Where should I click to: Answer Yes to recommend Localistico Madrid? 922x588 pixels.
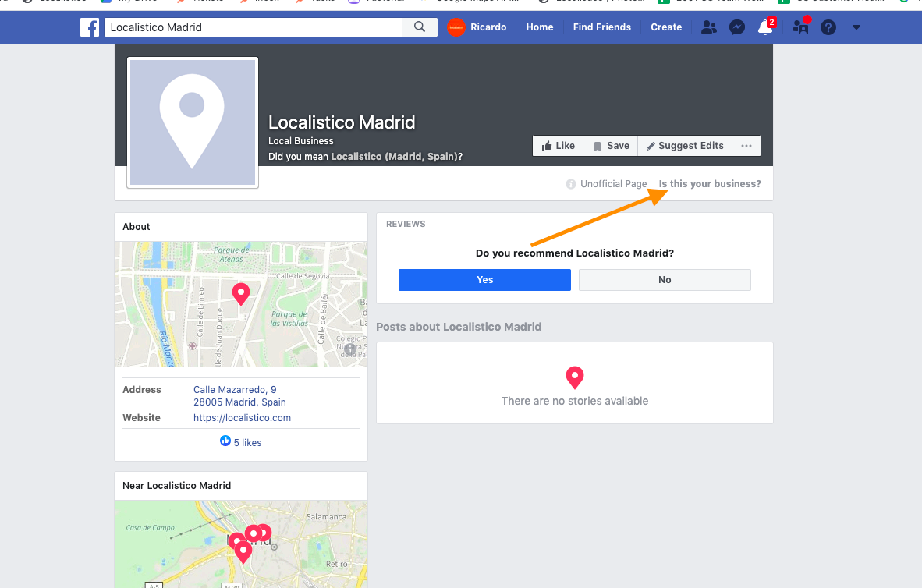point(484,280)
